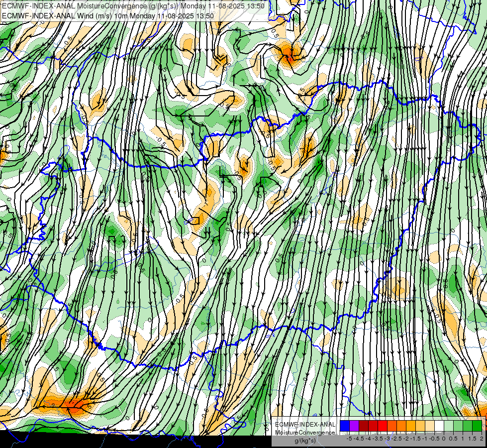487x448 pixels.
Task: Click the legend tick label '-5'
Action: (349, 439)
